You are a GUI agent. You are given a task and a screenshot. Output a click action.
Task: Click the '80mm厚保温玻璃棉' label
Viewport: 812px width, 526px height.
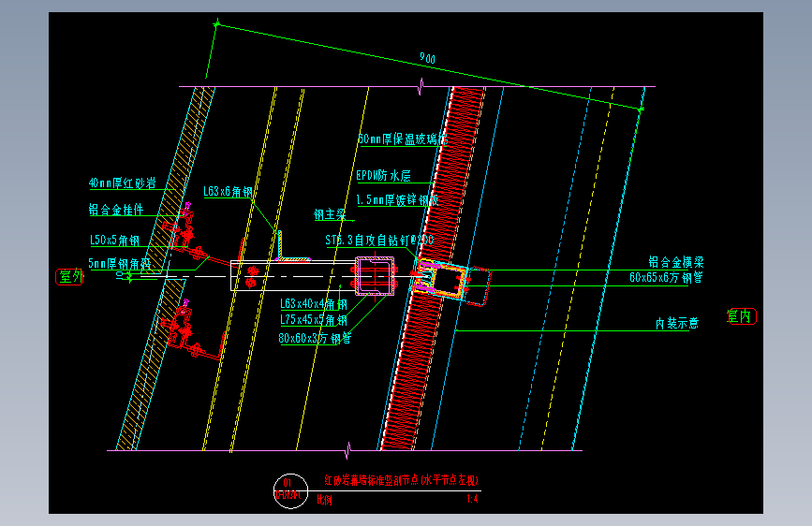(403, 139)
